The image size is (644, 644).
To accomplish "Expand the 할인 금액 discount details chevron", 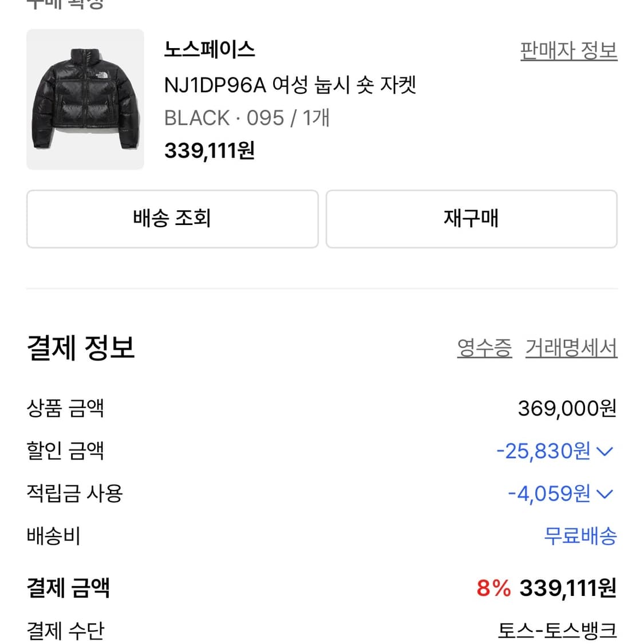I will pos(606,451).
